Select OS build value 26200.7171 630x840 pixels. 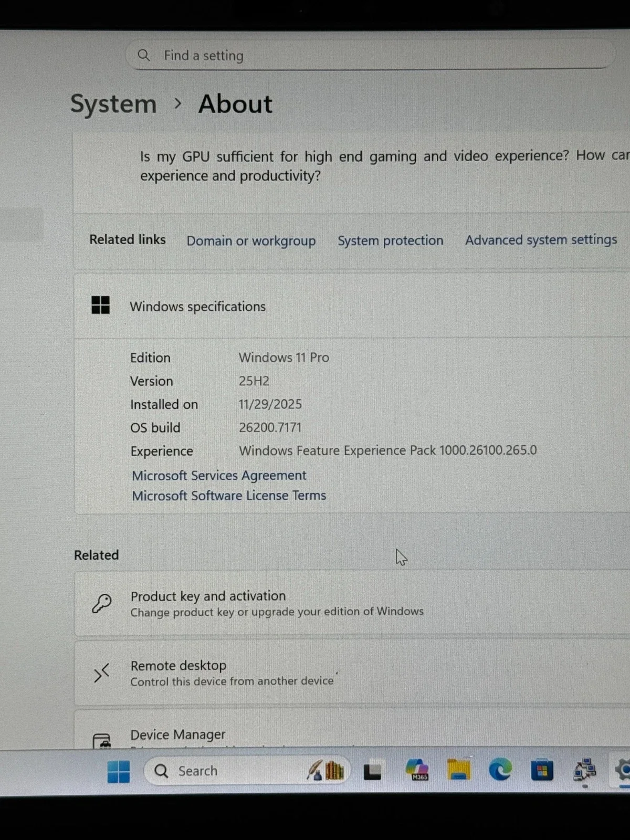click(x=270, y=427)
